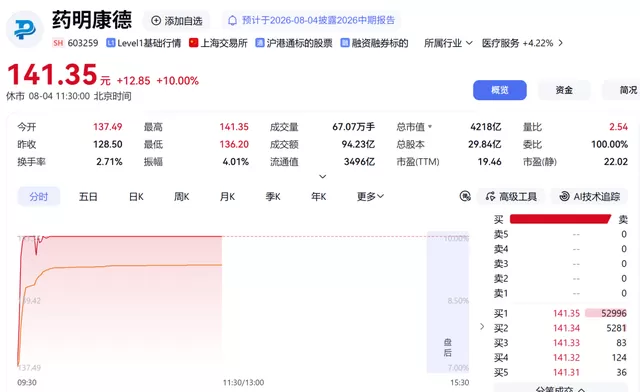The width and height of the screenshot is (640, 392).
Task: Select the 周K chart tab
Action: click(182, 197)
